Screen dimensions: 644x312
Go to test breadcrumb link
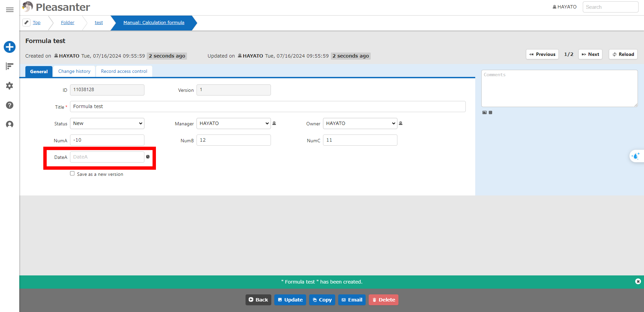pyautogui.click(x=99, y=22)
